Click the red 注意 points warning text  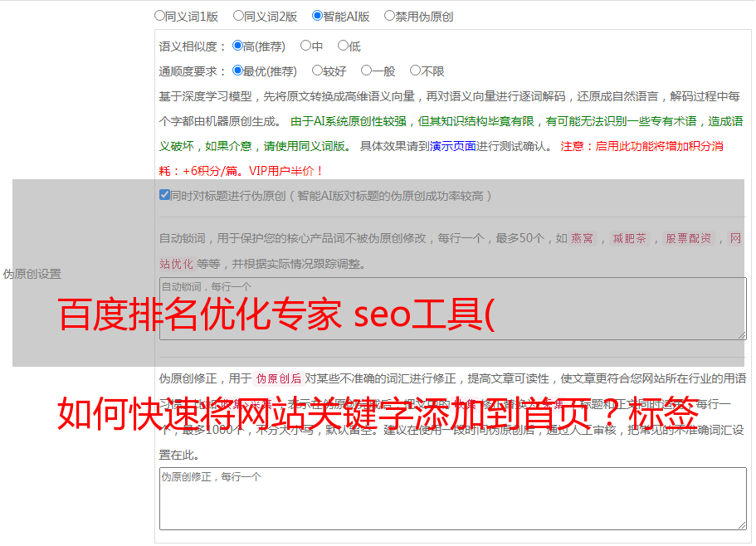pyautogui.click(x=441, y=158)
